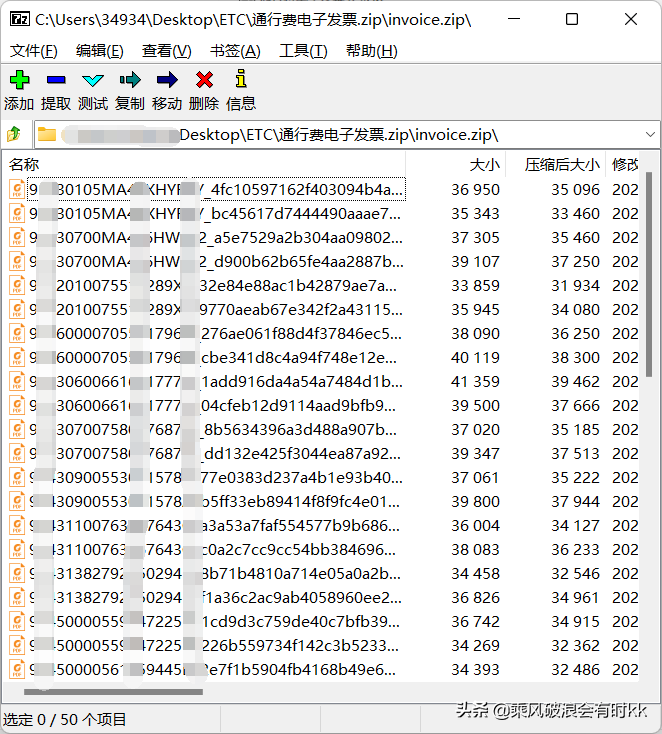Click the red Delete (删除) X icon
The width and height of the screenshot is (662, 734).
pos(204,81)
